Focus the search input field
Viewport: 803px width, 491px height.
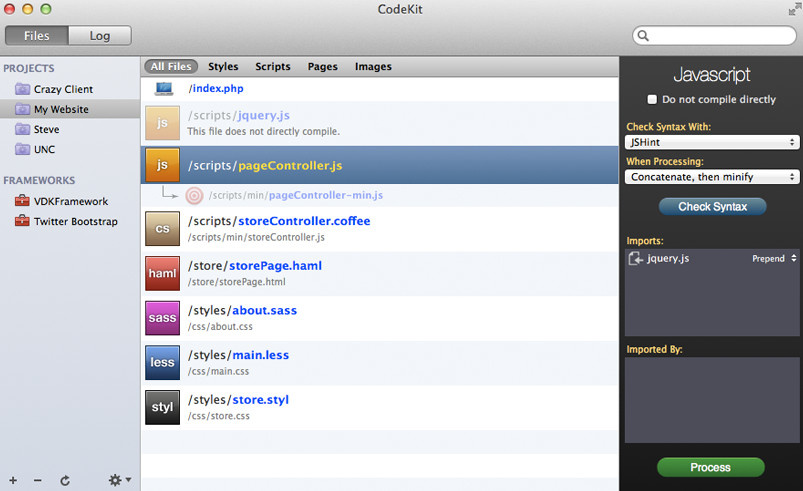tap(714, 35)
